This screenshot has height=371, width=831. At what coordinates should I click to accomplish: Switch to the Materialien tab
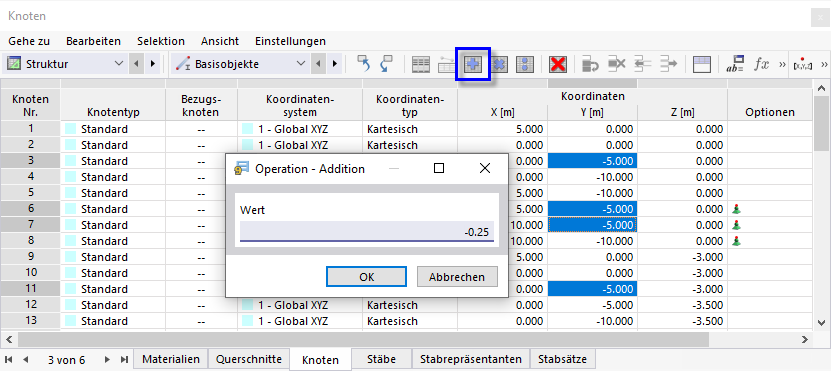(x=171, y=359)
